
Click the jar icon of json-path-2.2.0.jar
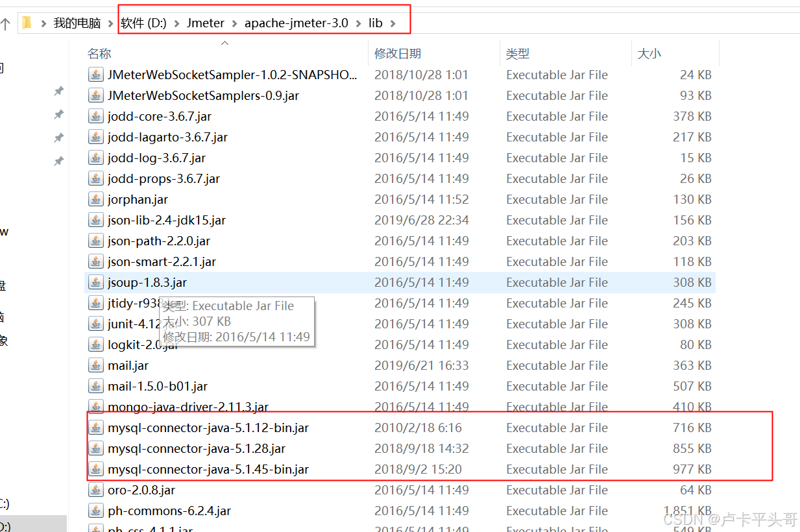[x=96, y=241]
